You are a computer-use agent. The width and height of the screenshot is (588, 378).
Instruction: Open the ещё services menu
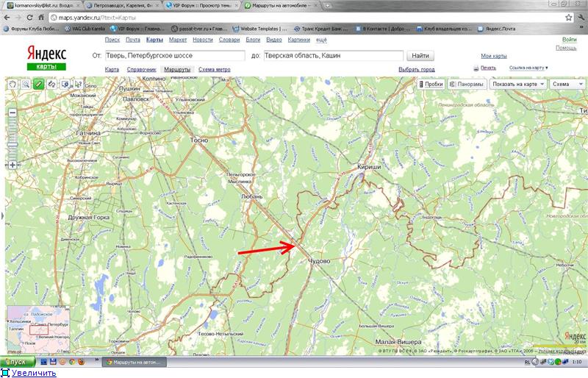click(321, 40)
